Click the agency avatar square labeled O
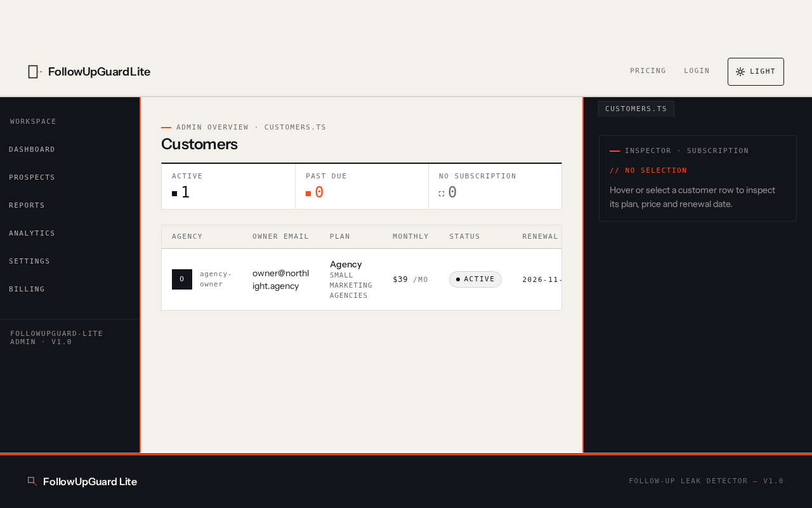Screen dimensions: 812x508 [182, 279]
